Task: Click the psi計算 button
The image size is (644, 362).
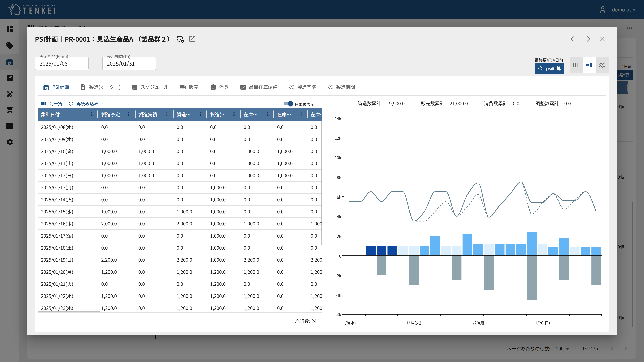Action: click(x=549, y=69)
